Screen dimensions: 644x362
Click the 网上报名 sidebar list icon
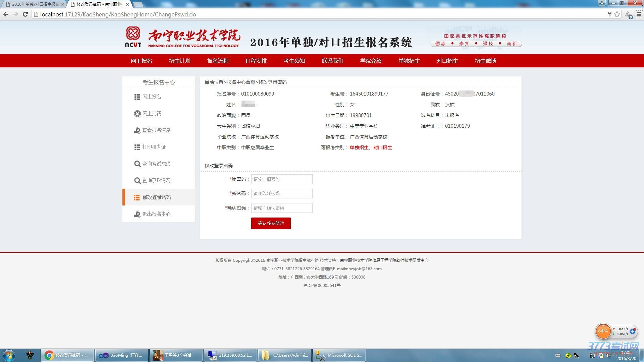click(137, 97)
